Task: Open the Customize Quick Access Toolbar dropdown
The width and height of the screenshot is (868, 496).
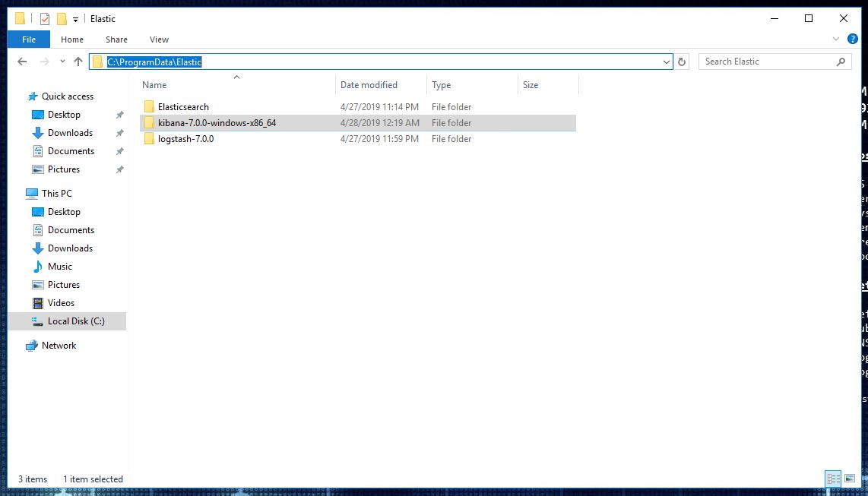Action: (x=75, y=19)
